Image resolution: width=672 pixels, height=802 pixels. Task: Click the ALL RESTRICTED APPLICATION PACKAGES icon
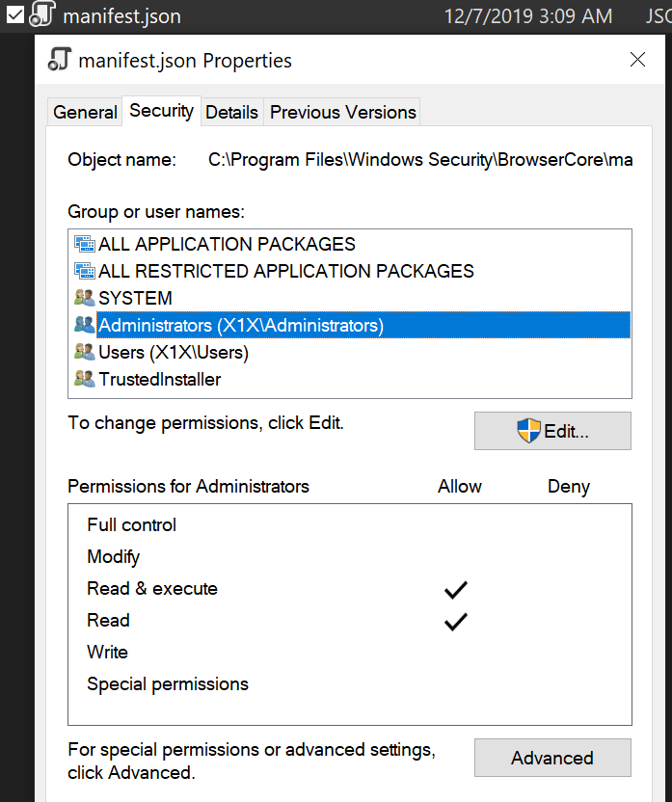(85, 271)
